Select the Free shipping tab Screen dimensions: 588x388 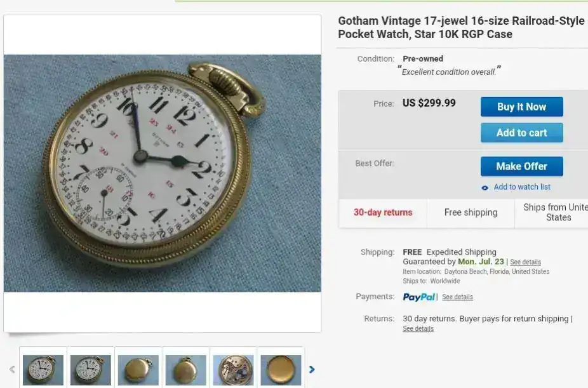[x=471, y=213]
